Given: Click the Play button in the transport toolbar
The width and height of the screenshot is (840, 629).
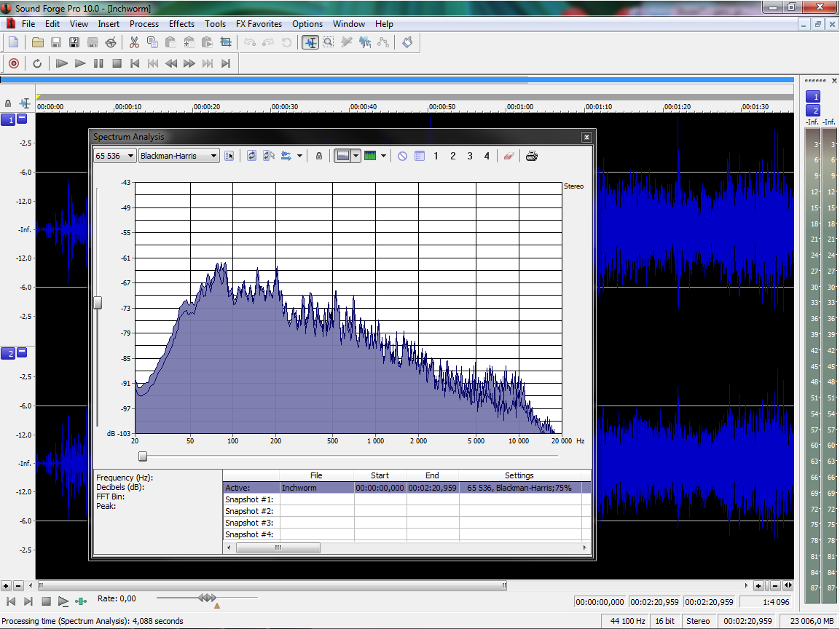Looking at the screenshot, I should tap(80, 64).
